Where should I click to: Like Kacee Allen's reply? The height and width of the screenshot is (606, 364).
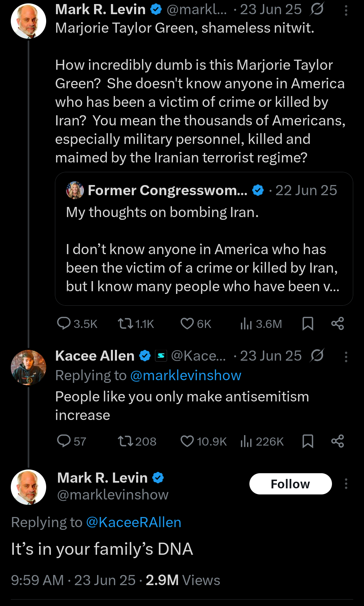(187, 441)
